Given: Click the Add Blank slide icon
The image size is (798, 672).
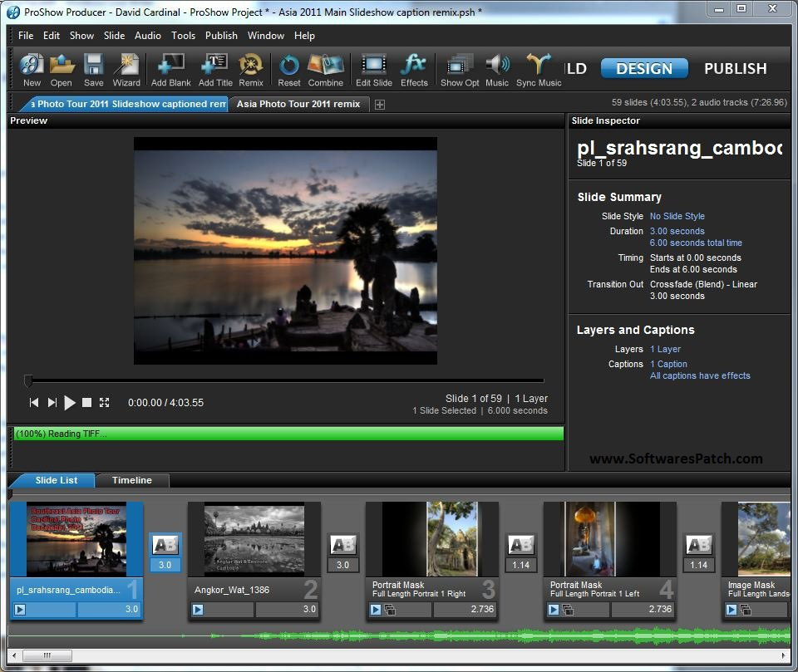Looking at the screenshot, I should pyautogui.click(x=171, y=66).
